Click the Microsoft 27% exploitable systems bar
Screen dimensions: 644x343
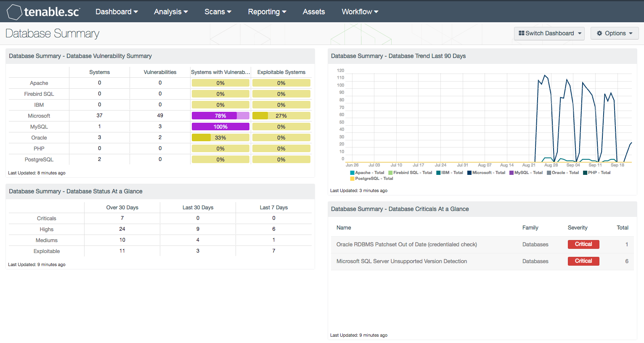click(281, 116)
